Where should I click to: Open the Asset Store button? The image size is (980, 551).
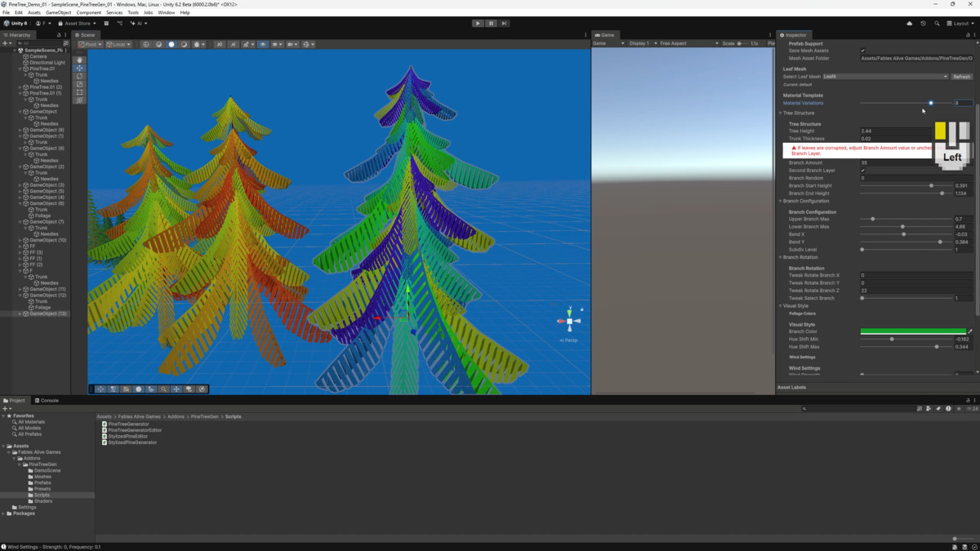tap(78, 24)
